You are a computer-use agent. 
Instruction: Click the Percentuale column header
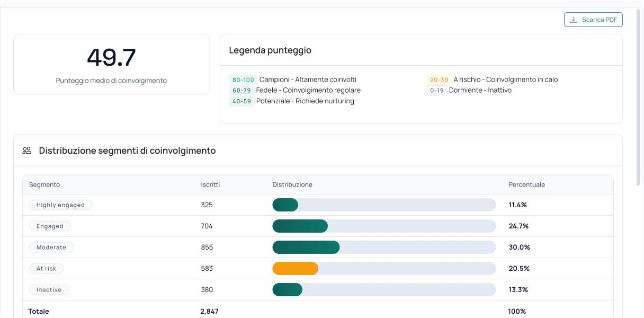click(x=527, y=185)
